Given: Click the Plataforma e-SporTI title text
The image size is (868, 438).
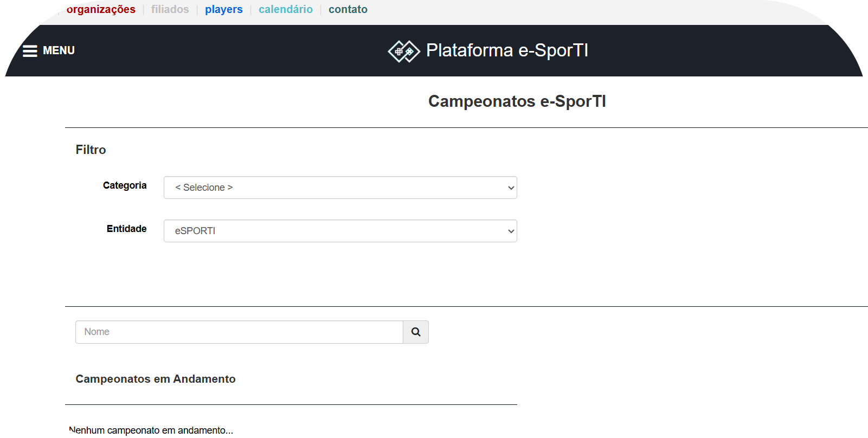Looking at the screenshot, I should tap(507, 50).
